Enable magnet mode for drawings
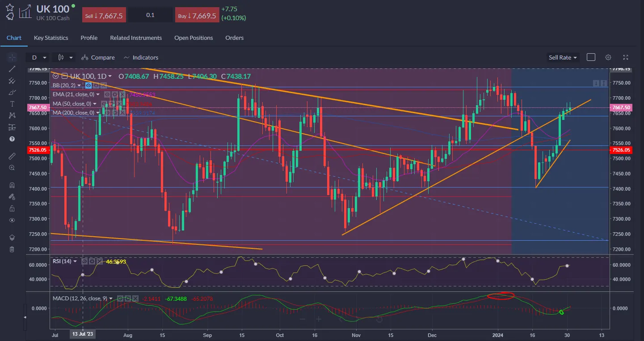 click(12, 185)
